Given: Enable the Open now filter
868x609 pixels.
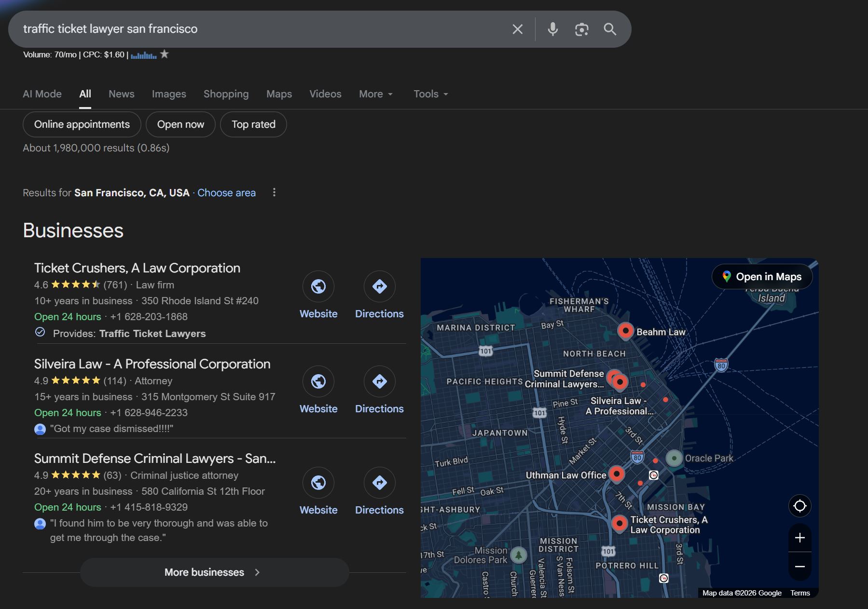Looking at the screenshot, I should tap(180, 124).
